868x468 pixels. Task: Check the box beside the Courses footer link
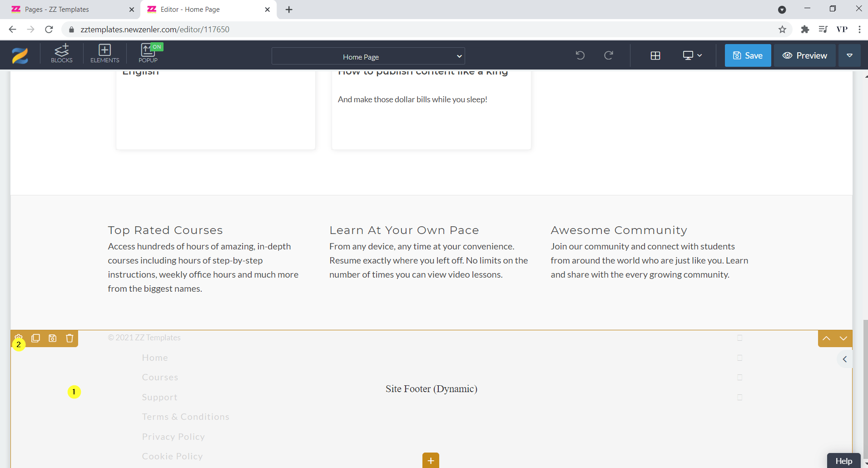click(739, 377)
